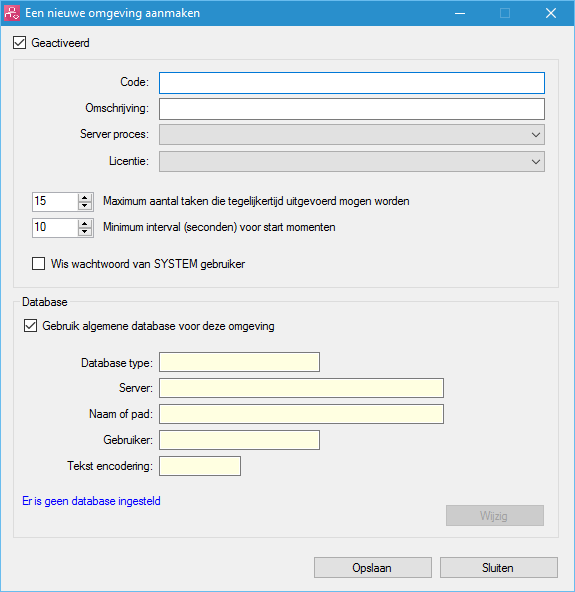The image size is (575, 592).
Task: Toggle Gebruik algemene database voor deze omgeving
Action: (30, 325)
